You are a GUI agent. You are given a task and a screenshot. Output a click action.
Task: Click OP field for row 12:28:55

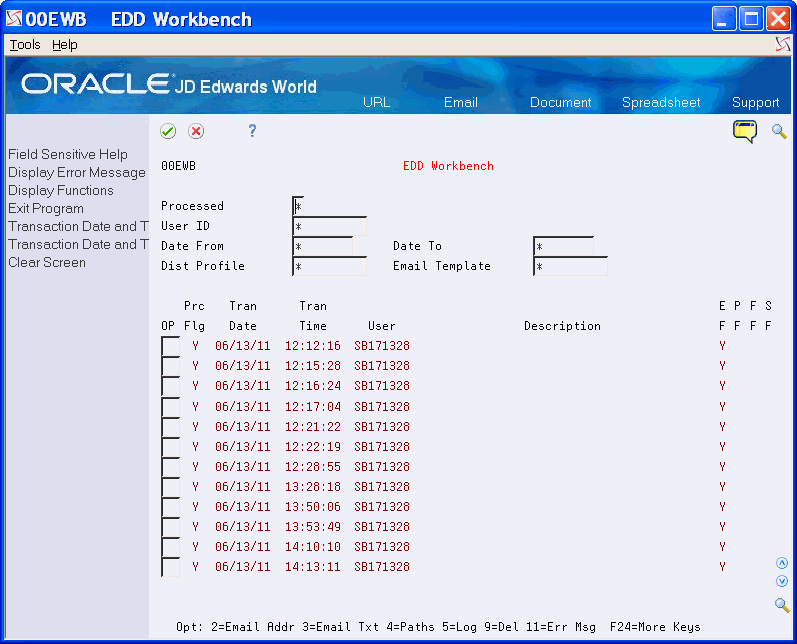tap(170, 467)
